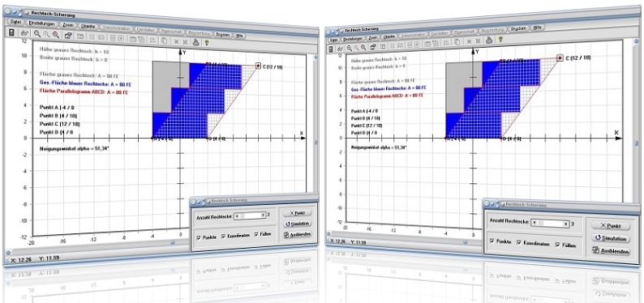The height and width of the screenshot is (303, 644).
Task: Click the left arrow of Anzahl Rechtecke, left dialog
Action: [x=236, y=216]
